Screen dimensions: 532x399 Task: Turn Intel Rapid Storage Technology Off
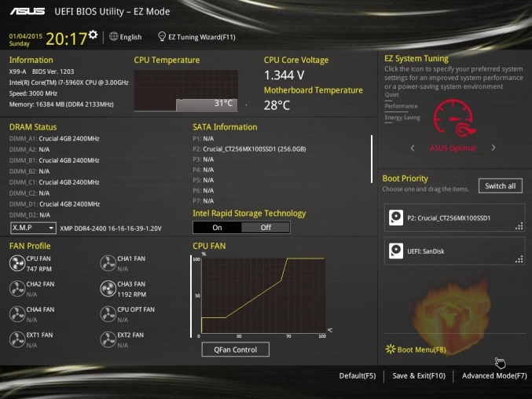(x=266, y=228)
